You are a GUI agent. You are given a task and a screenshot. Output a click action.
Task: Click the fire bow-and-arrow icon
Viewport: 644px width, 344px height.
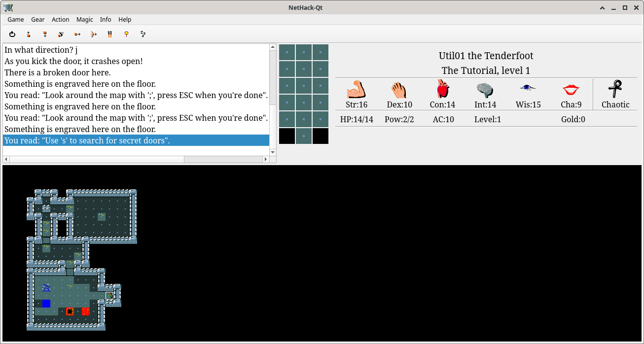pos(94,34)
